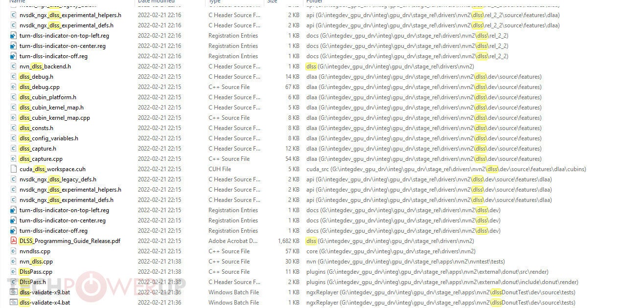Click the icon of nvsdk_ngx_dlss_legacy_defs.h
The image size is (644, 308).
14,179
